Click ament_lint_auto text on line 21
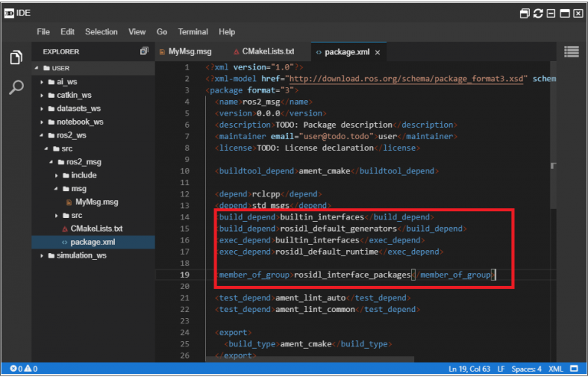Image resolution: width=588 pixels, height=377 pixels. (311, 298)
